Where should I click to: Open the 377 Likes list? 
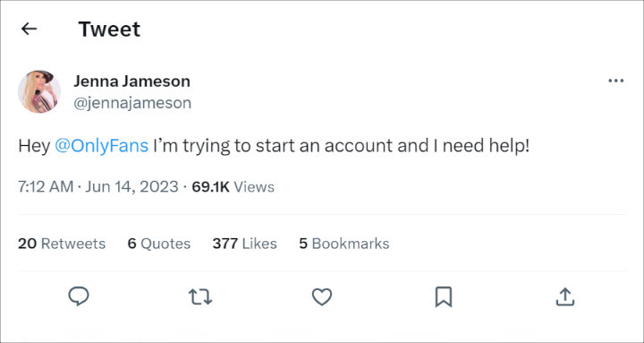click(244, 244)
